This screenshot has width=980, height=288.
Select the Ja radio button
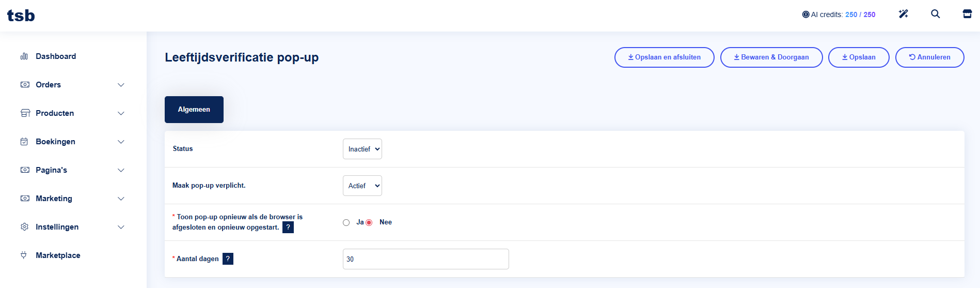tap(346, 222)
